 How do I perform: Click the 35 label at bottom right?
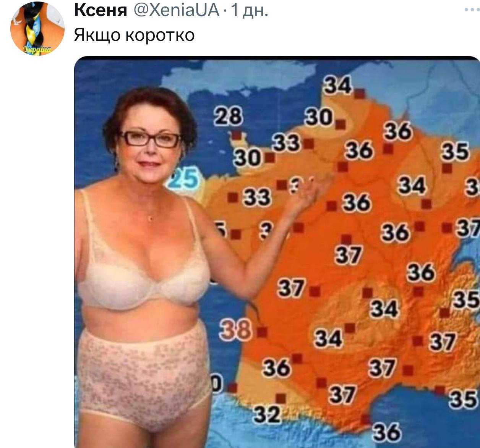tap(464, 399)
